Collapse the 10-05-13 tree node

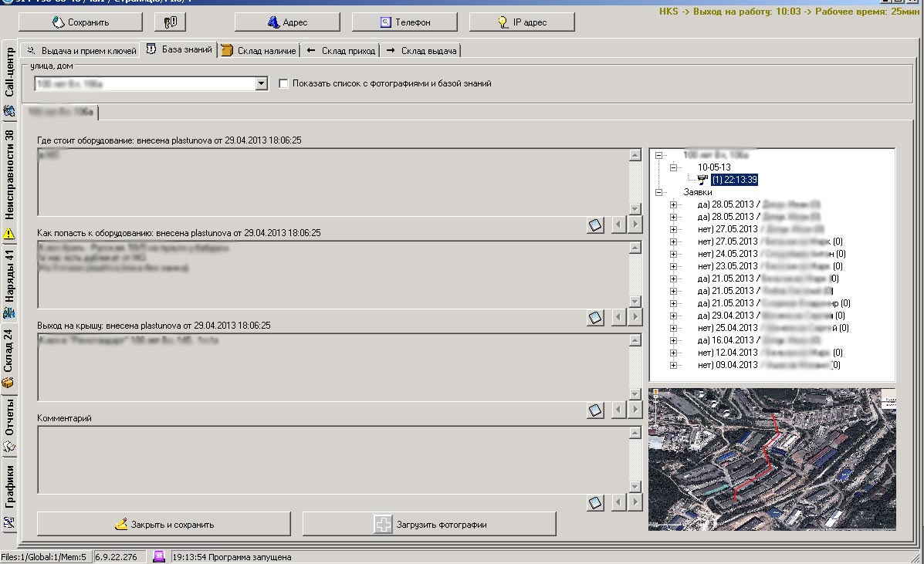point(674,167)
